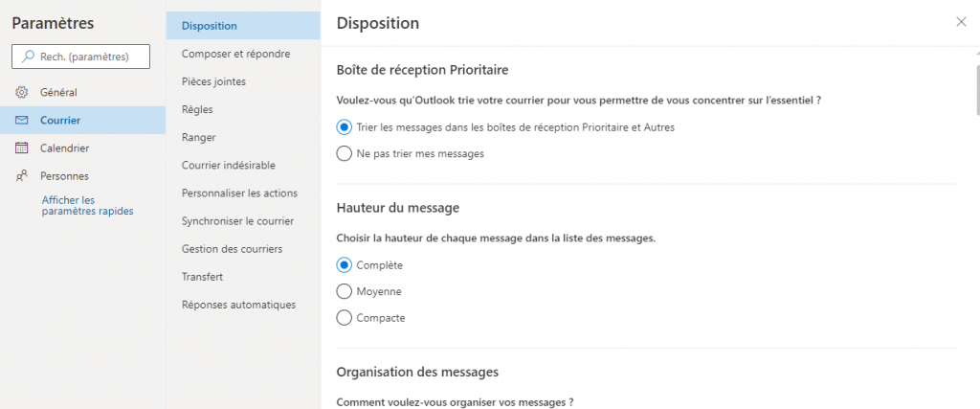This screenshot has width=980, height=409.
Task: Set message height to Complète
Action: click(345, 265)
